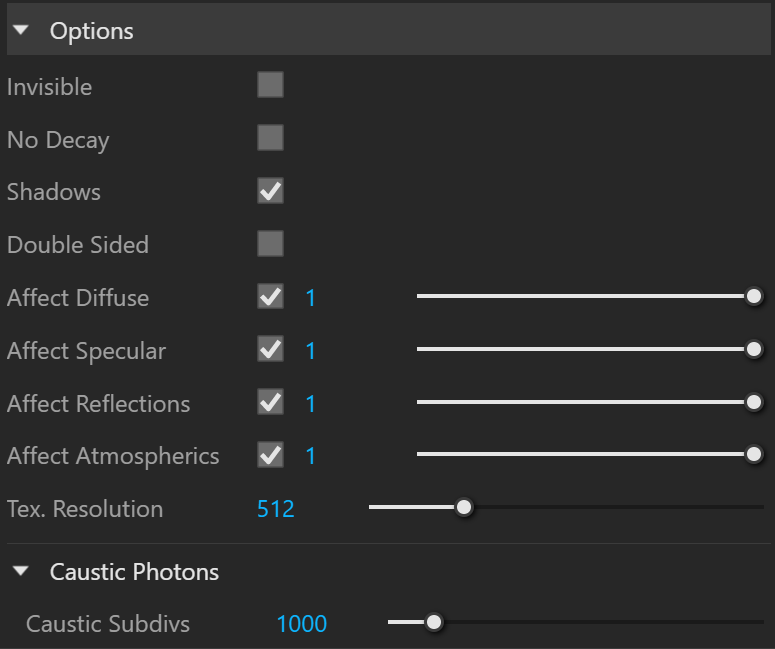This screenshot has height=649, width=775.
Task: Click the Options section header title
Action: pyautogui.click(x=91, y=31)
